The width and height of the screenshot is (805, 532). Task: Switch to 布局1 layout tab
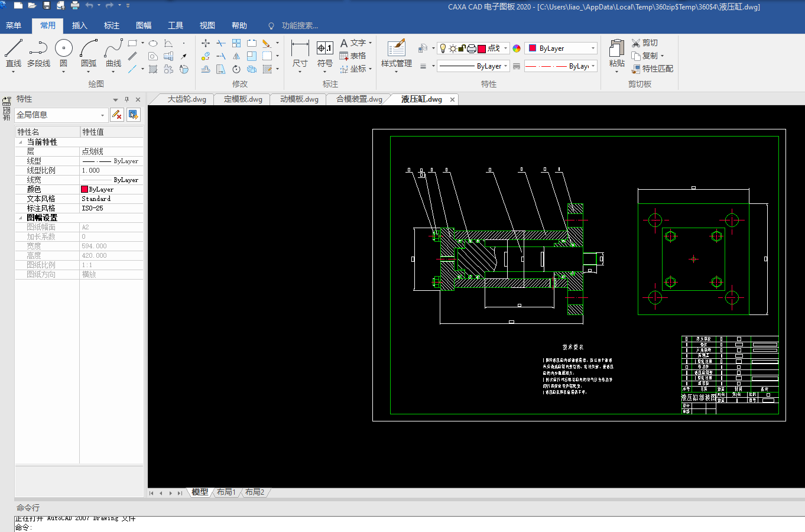pyautogui.click(x=226, y=492)
